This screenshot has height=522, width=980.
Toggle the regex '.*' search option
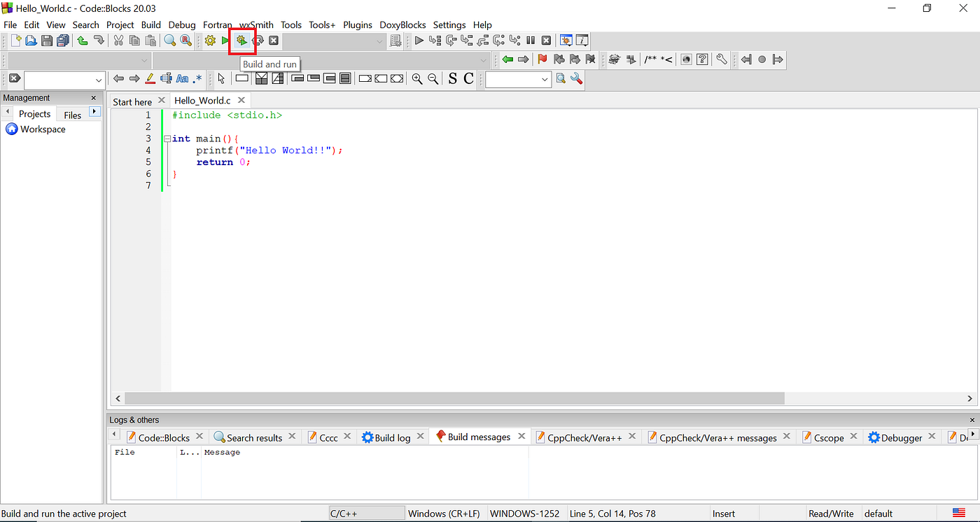click(x=197, y=79)
